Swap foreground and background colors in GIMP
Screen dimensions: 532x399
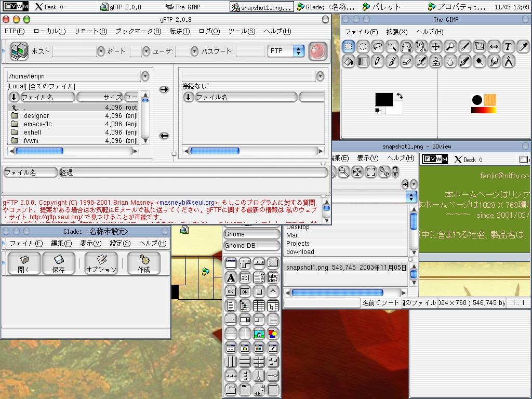(400, 96)
